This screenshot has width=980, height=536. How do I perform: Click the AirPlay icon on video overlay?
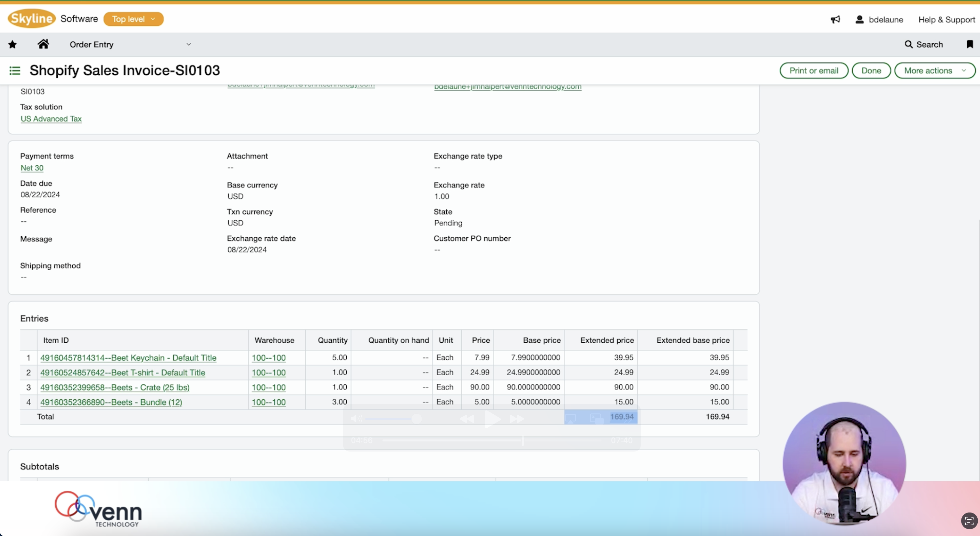tap(570, 419)
